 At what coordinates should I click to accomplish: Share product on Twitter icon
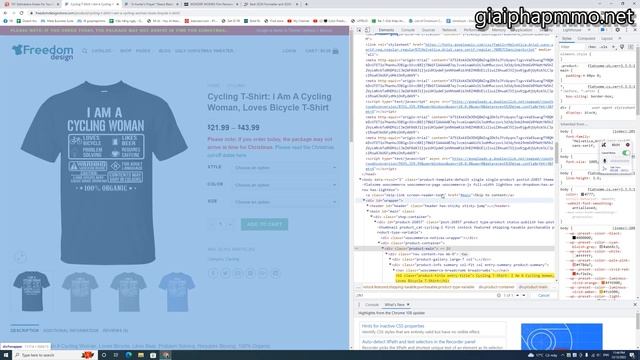[x=225, y=273]
